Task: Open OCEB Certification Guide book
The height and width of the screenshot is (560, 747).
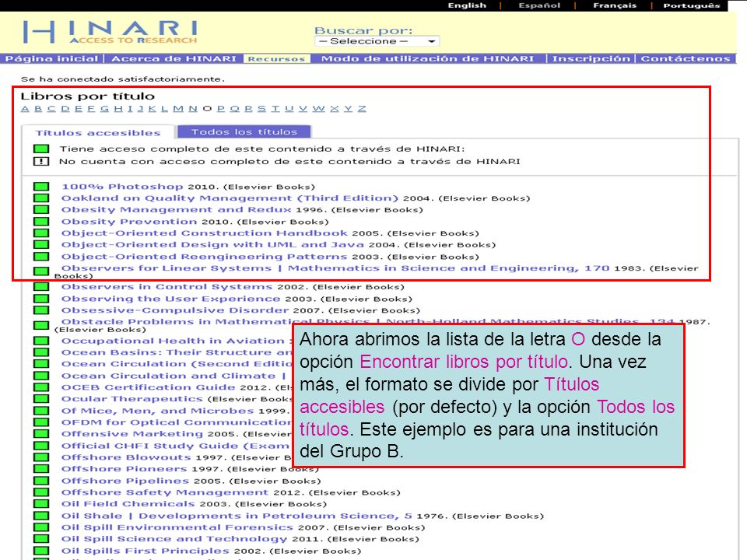Action: pyautogui.click(x=148, y=387)
